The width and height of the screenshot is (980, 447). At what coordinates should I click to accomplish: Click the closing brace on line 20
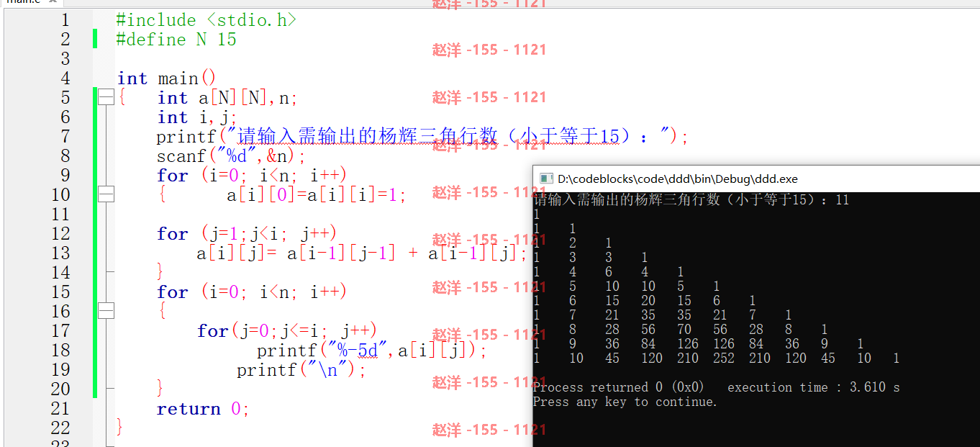click(160, 389)
